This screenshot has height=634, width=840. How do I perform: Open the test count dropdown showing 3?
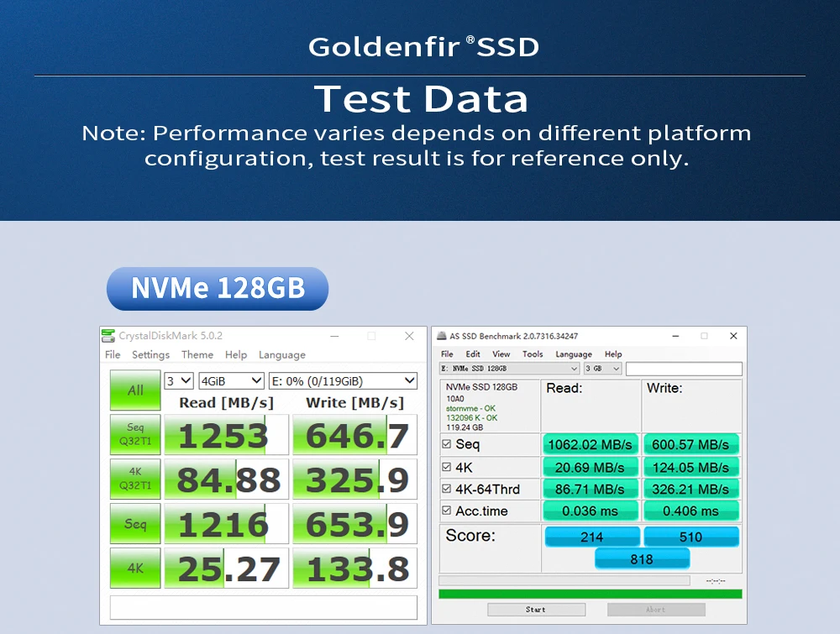pyautogui.click(x=179, y=380)
